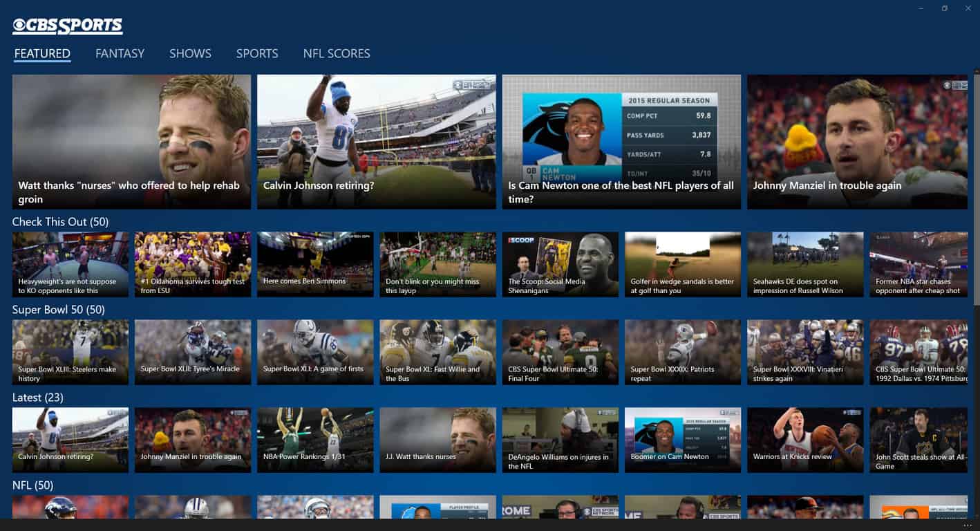Watch Golfer in wedge sandals video

(683, 264)
